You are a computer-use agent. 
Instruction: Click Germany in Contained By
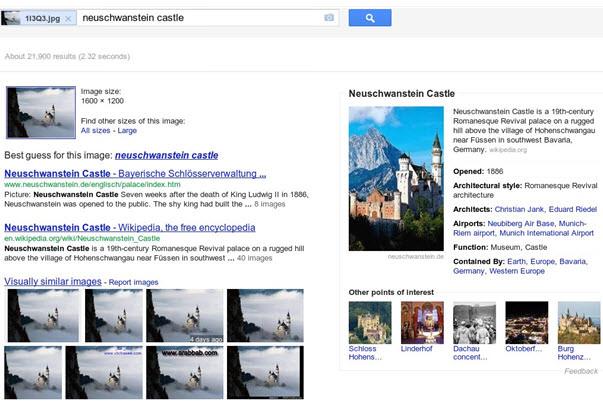(x=468, y=271)
